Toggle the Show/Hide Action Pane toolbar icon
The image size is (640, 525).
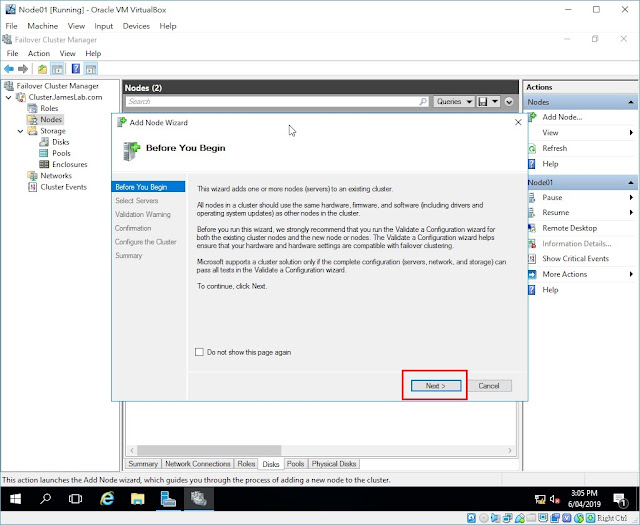(91, 69)
